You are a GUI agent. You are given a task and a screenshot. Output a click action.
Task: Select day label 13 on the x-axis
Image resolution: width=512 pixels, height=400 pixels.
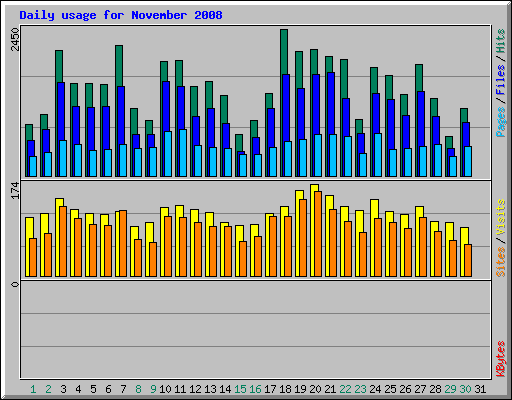tap(210, 389)
